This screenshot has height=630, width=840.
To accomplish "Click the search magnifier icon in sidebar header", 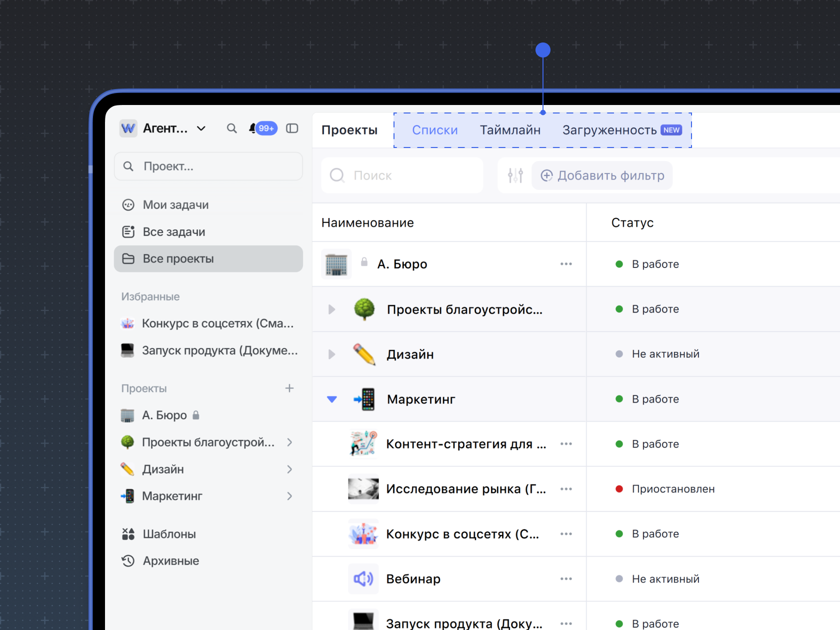I will click(231, 128).
